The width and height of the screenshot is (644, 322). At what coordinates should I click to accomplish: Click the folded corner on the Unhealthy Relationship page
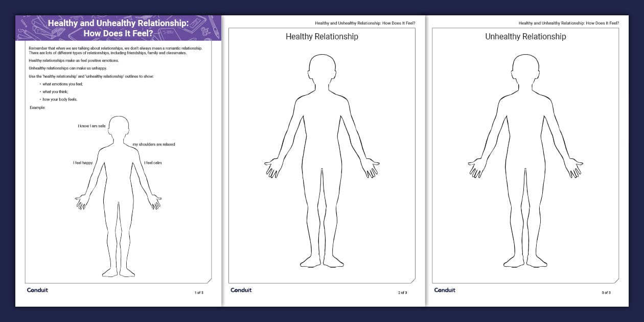coord(616,282)
